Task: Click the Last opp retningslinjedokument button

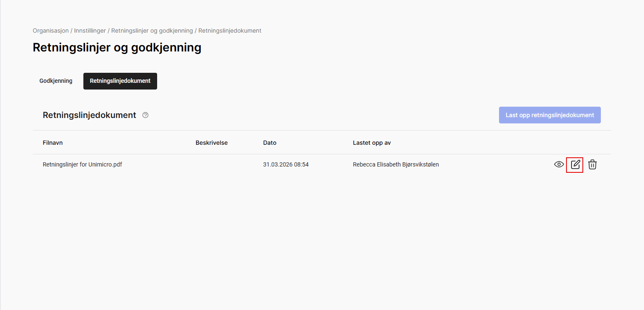Action: point(549,115)
